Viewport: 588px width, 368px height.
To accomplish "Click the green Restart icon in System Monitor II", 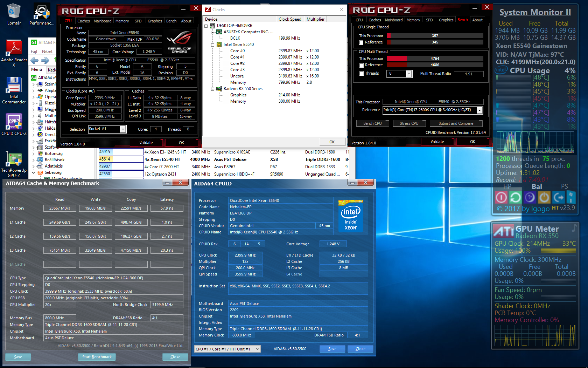I will [515, 198].
